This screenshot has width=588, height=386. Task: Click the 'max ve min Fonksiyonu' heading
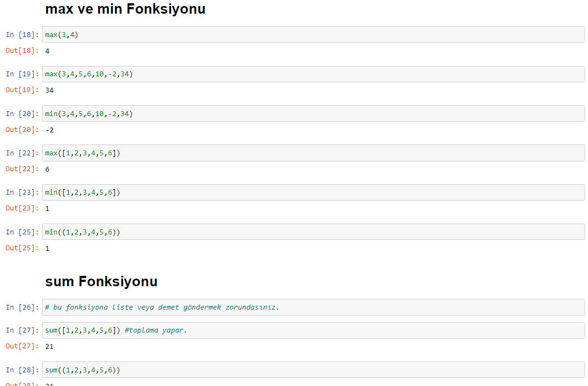[x=125, y=9]
